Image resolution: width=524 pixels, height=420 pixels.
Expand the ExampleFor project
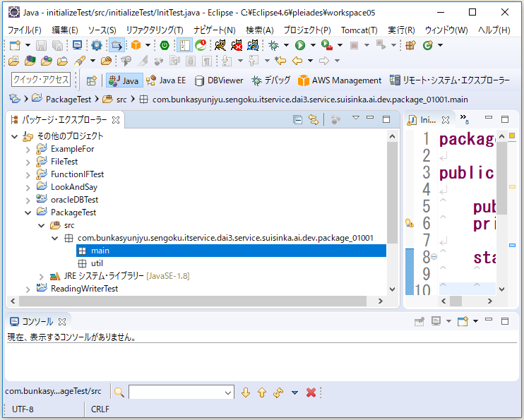28,150
